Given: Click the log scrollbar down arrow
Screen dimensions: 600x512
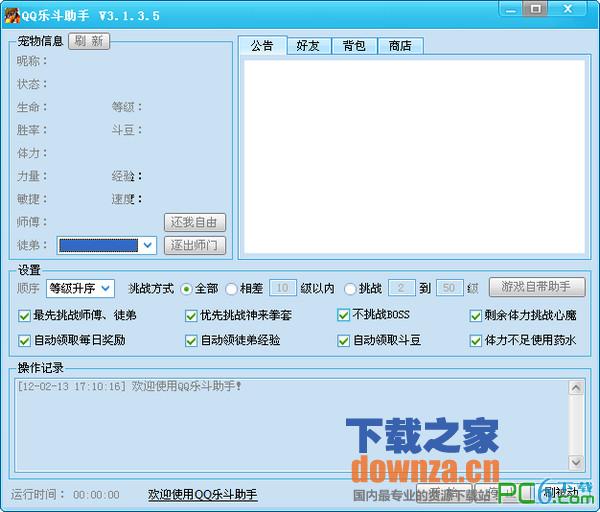Looking at the screenshot, I should pyautogui.click(x=576, y=463).
